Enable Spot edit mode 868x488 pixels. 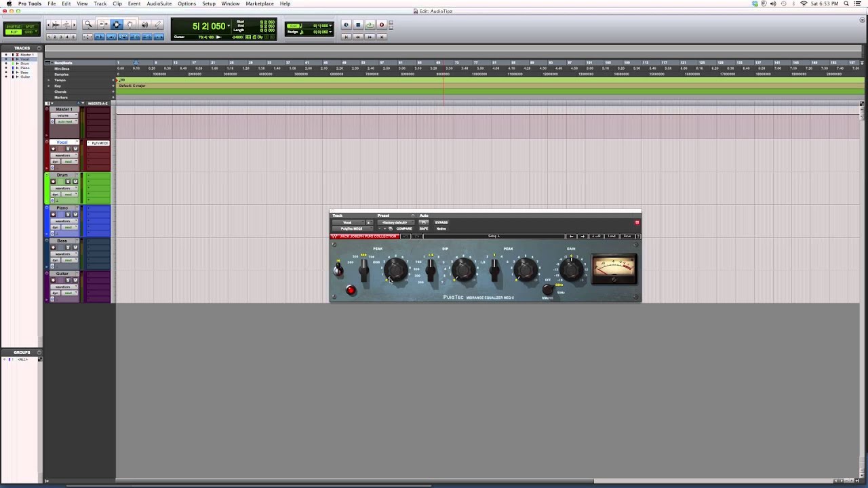30,26
